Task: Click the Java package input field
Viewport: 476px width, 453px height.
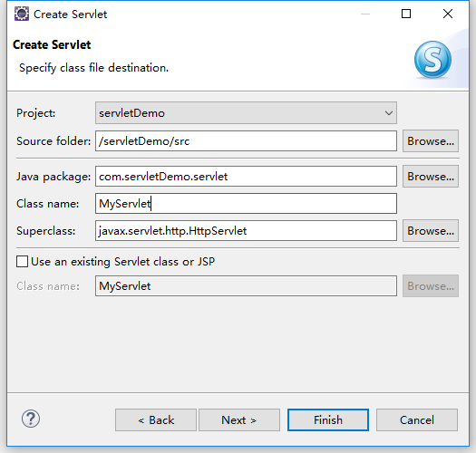Action: pos(246,177)
